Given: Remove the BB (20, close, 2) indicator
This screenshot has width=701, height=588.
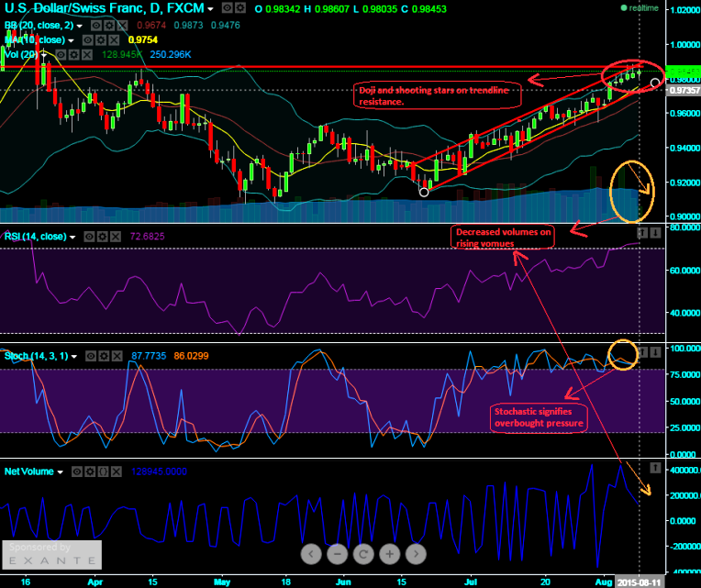Looking at the screenshot, I should pyautogui.click(x=122, y=26).
